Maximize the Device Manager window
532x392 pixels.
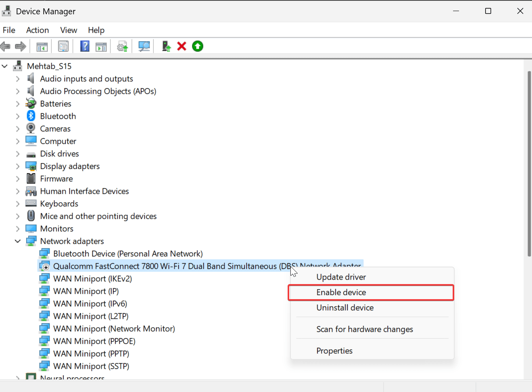pyautogui.click(x=488, y=11)
